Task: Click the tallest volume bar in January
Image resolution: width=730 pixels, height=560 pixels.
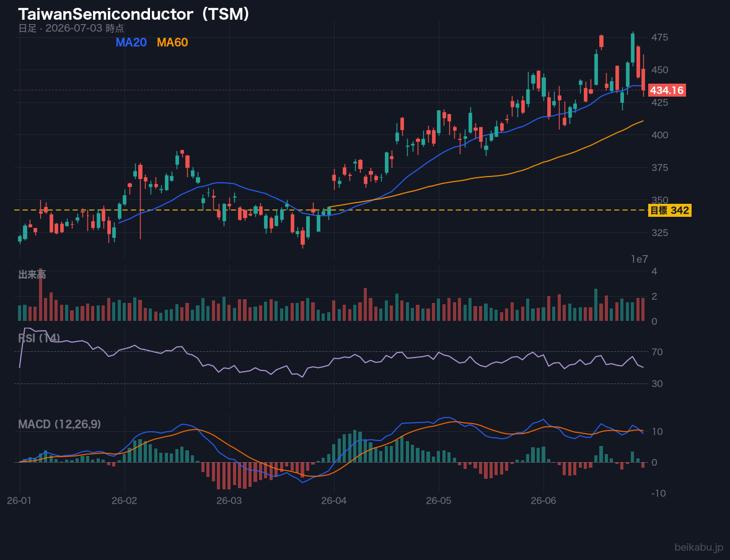Action: (40, 295)
